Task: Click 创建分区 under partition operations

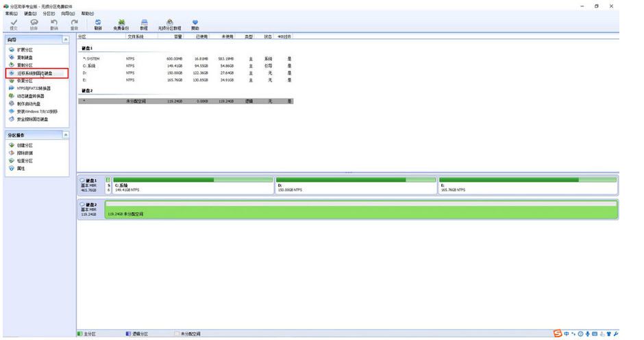Action: (x=25, y=145)
